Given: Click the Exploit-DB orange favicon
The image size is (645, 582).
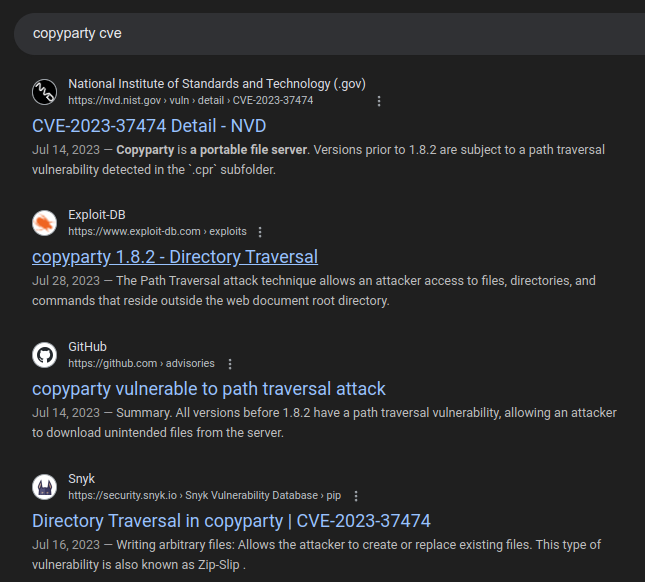Looking at the screenshot, I should coord(44,223).
